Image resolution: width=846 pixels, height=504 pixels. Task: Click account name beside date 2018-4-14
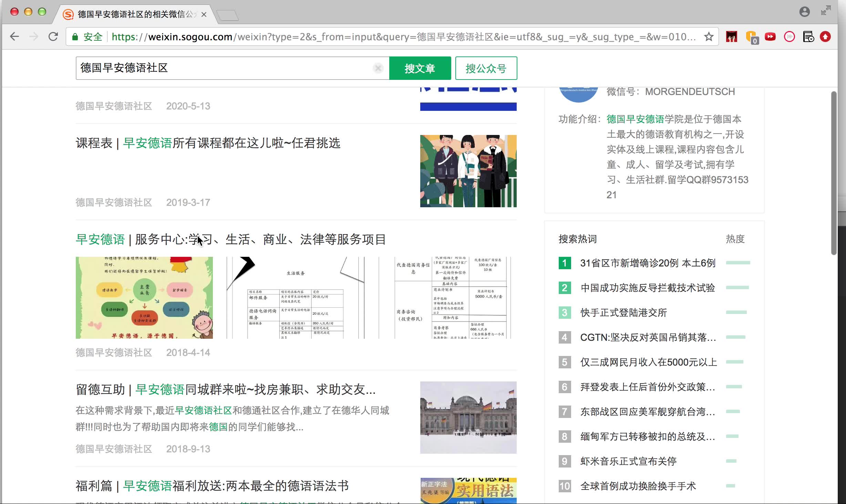[114, 353]
